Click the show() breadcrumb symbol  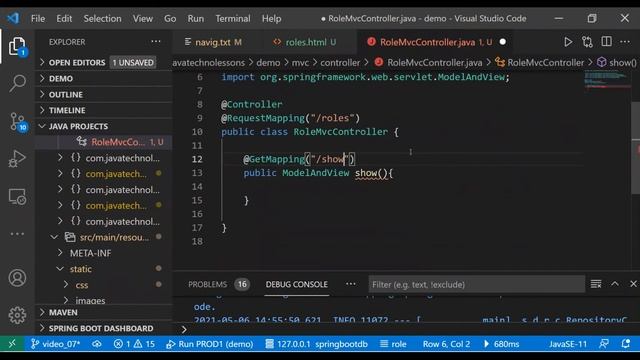click(x=617, y=62)
